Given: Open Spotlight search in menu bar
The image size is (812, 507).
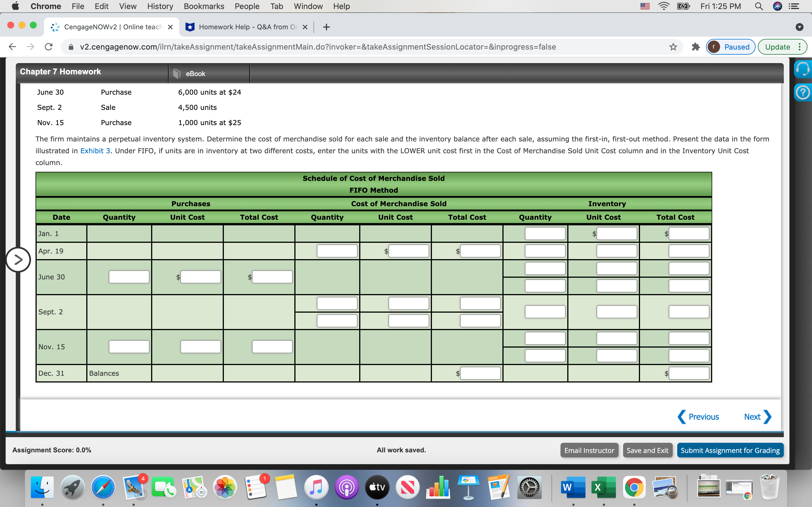Looking at the screenshot, I should click(x=759, y=6).
